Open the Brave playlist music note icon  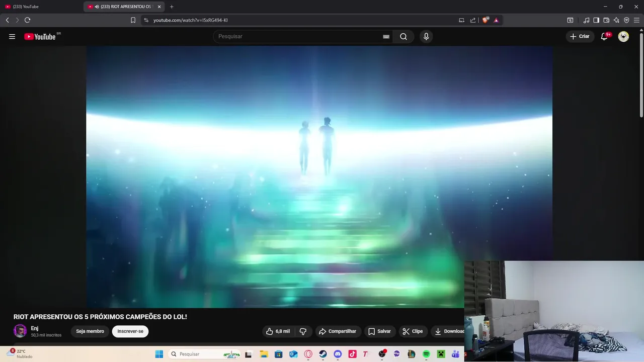pyautogui.click(x=586, y=20)
